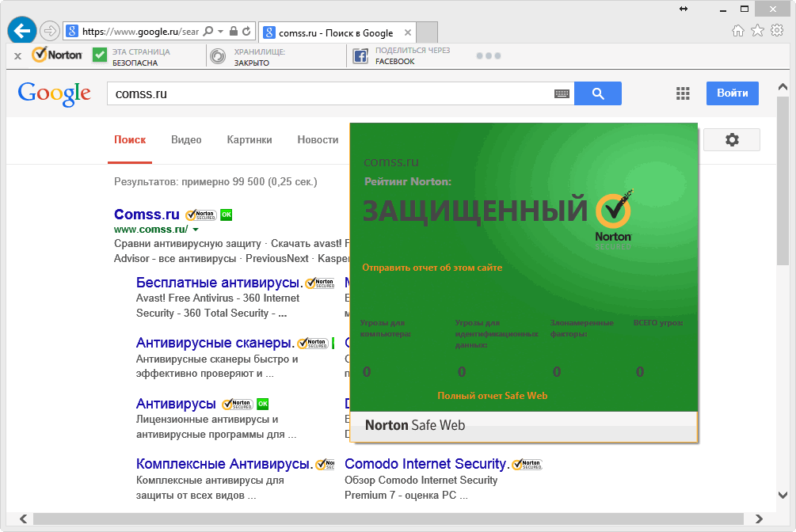This screenshot has height=532, width=796.
Task: Switch to the 'Картинки' tab
Action: click(x=249, y=140)
